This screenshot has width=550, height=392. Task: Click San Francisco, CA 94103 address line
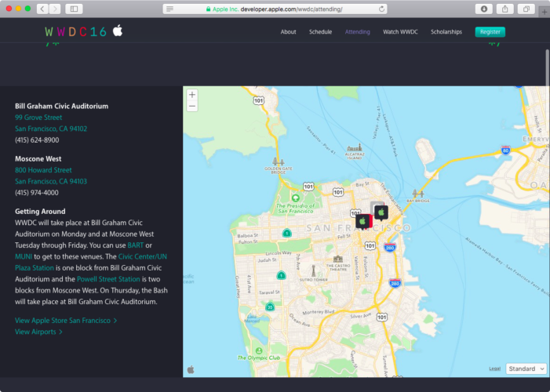tap(51, 181)
